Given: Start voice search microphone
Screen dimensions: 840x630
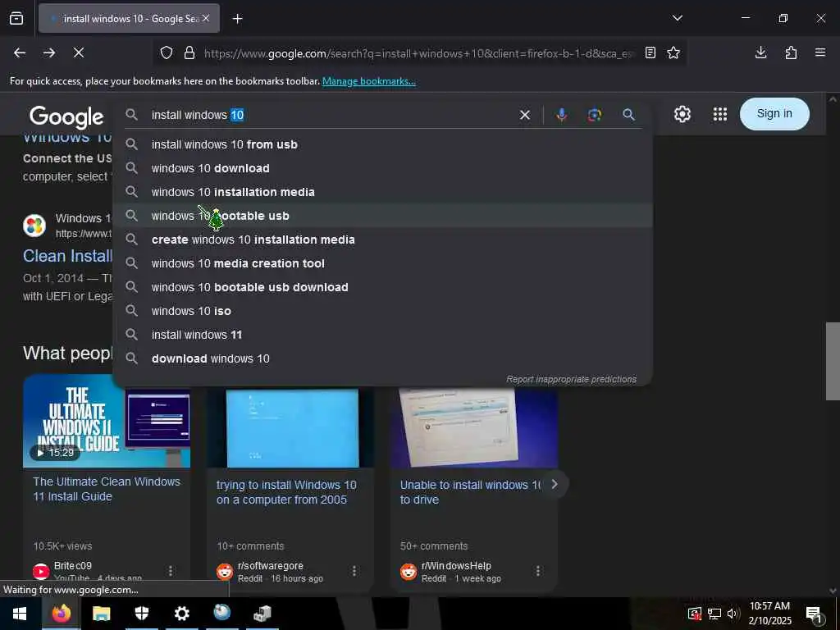Looking at the screenshot, I should [561, 115].
